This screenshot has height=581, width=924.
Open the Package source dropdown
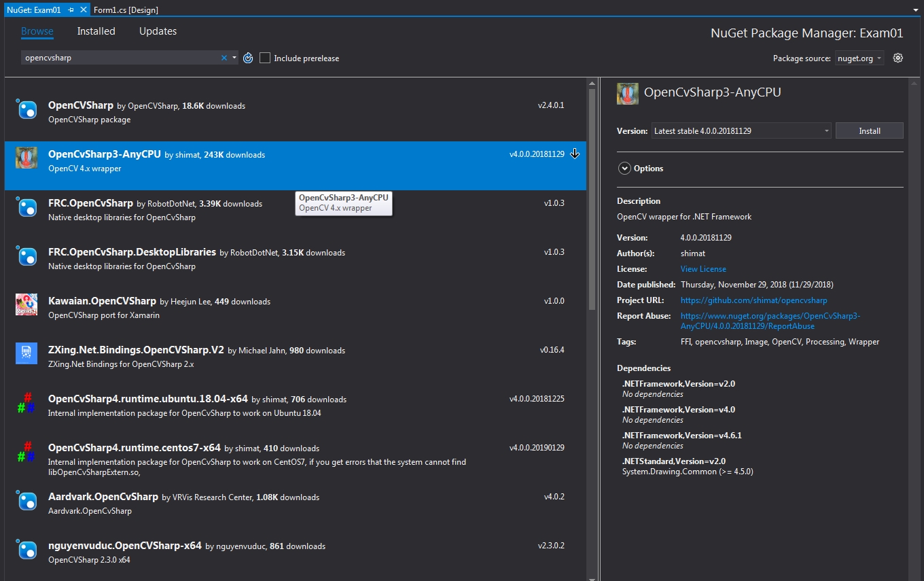pos(859,58)
